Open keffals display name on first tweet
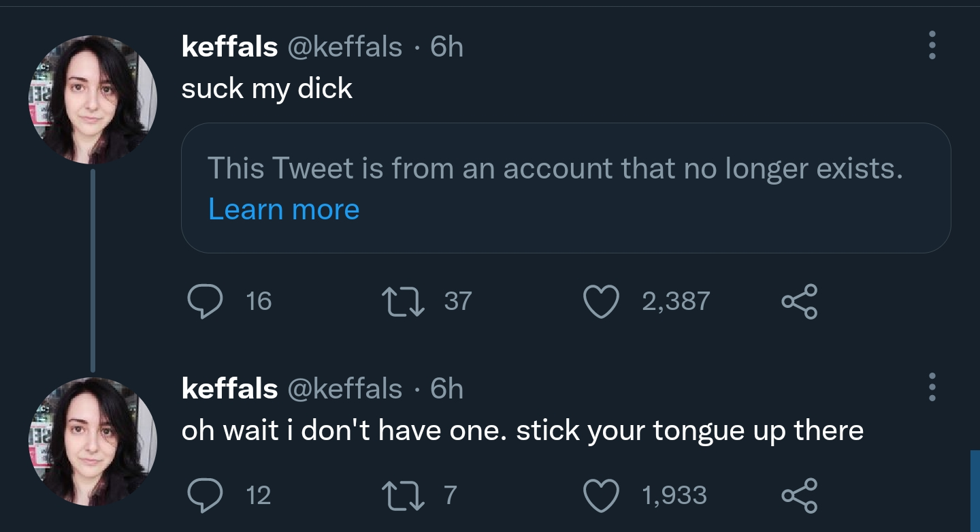Image resolution: width=980 pixels, height=532 pixels. [x=229, y=47]
